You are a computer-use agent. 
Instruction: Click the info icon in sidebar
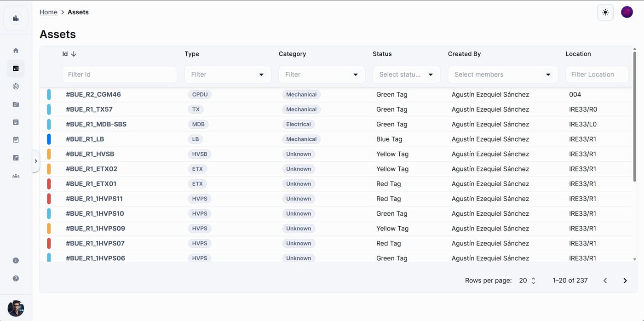[16, 260]
